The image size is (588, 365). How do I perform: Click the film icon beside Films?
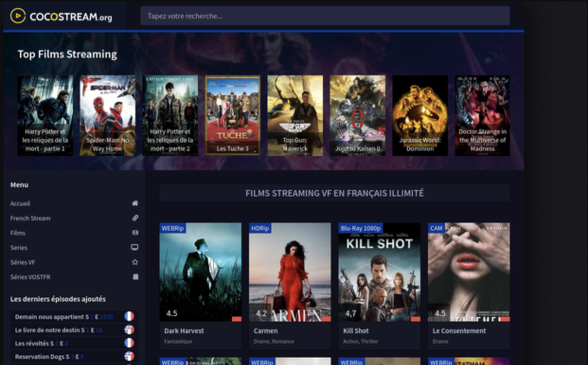pos(135,233)
